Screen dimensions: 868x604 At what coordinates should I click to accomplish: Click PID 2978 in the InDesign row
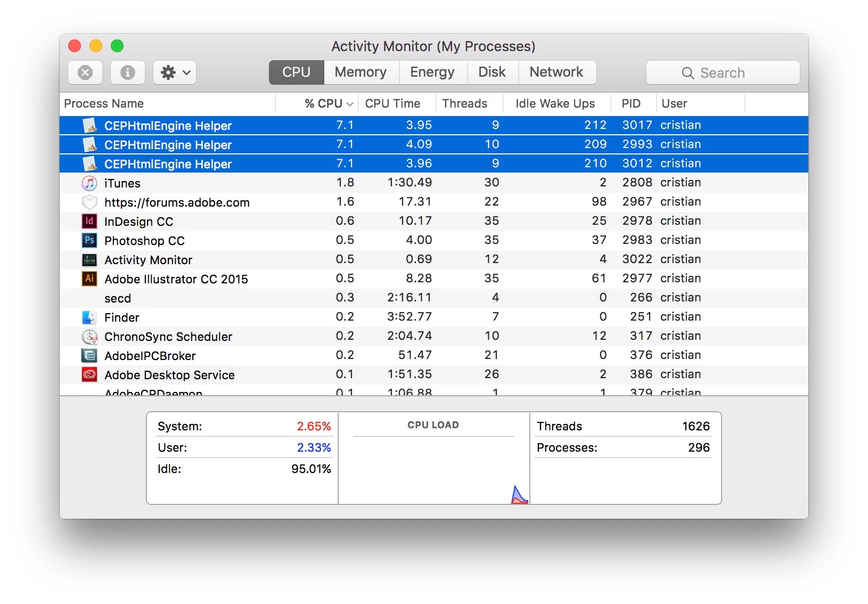click(x=637, y=221)
